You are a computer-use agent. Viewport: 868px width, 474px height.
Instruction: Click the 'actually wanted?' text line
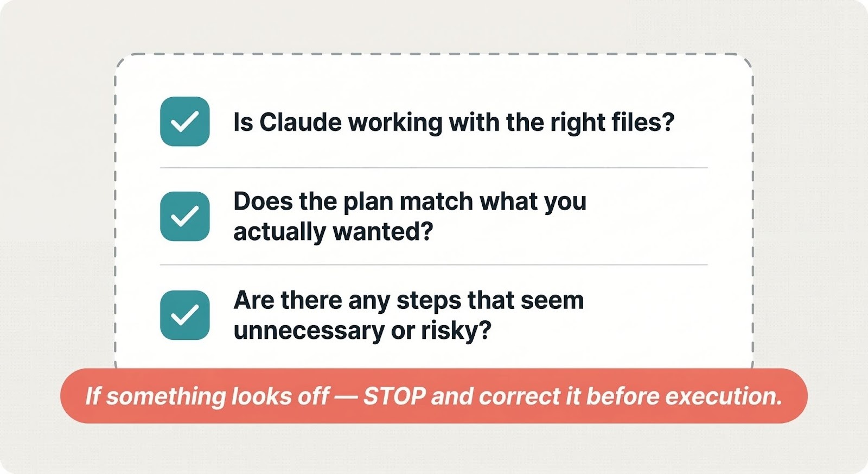click(333, 232)
